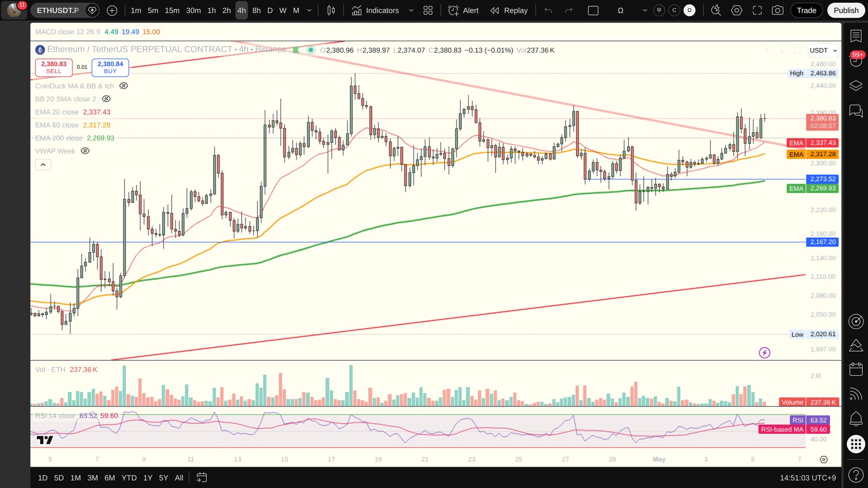Click the Publish button

pyautogui.click(x=846, y=10)
